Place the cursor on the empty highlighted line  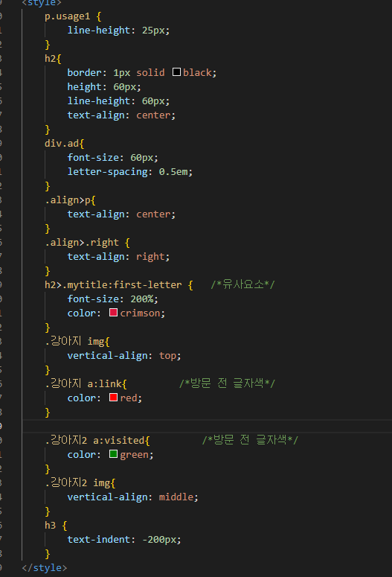[207, 426]
